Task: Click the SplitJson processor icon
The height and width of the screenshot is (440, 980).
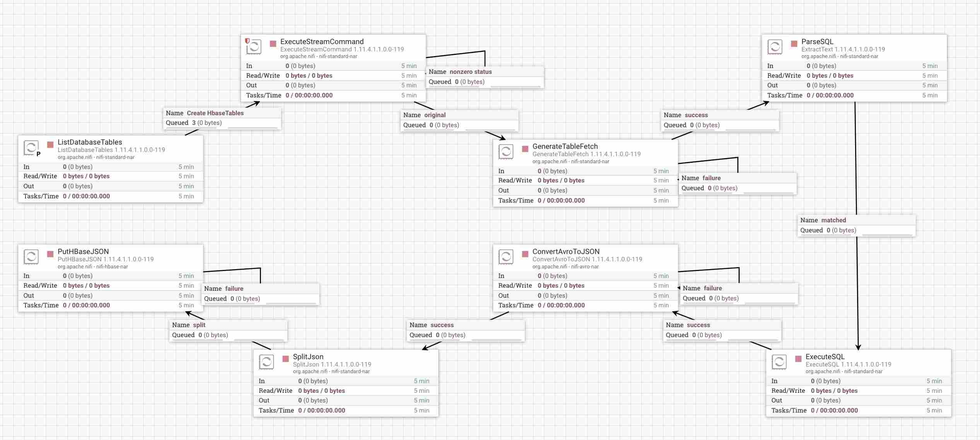Action: (266, 362)
